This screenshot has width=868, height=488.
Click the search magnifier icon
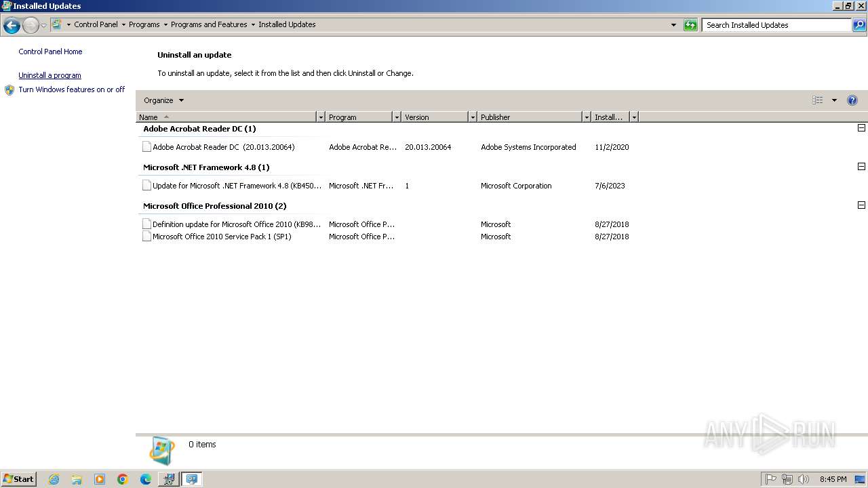click(859, 25)
